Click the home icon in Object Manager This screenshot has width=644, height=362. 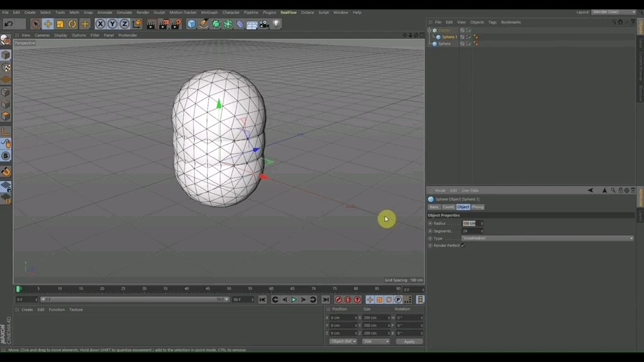pos(621,22)
